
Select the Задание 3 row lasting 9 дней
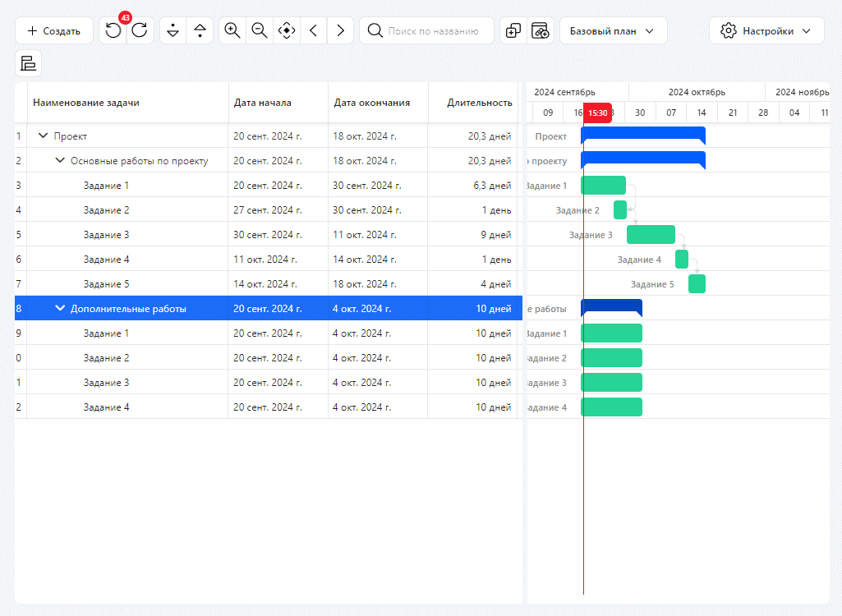pyautogui.click(x=269, y=235)
